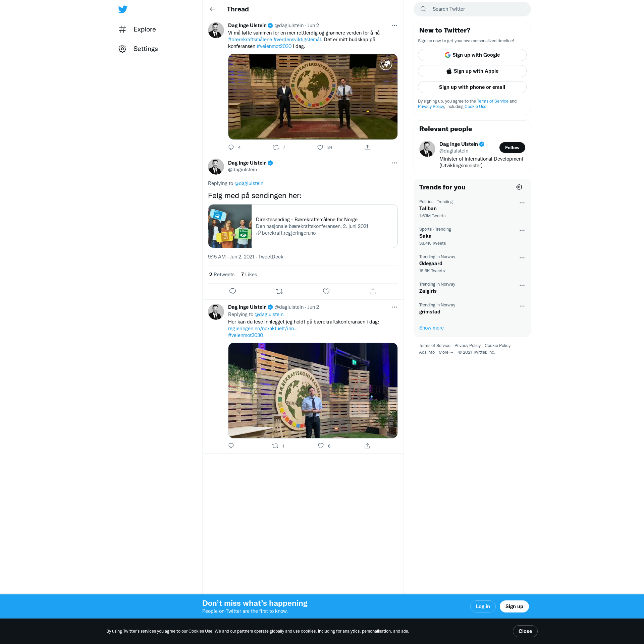Follow Dag Inge Ulstein

pyautogui.click(x=512, y=148)
